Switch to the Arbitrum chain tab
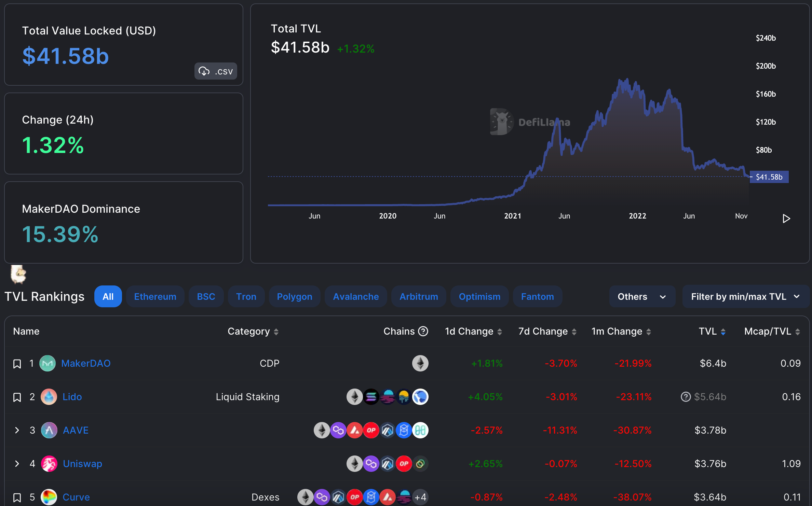Viewport: 812px width, 506px height. [x=419, y=296]
